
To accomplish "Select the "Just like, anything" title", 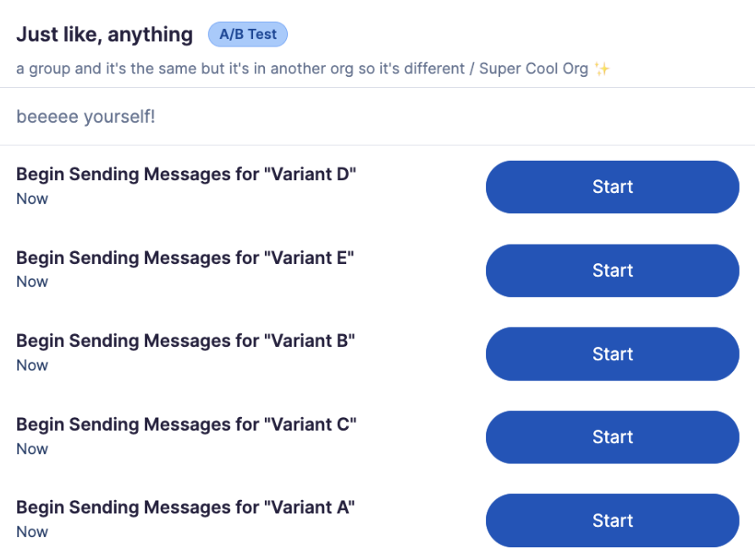I will coord(104,35).
